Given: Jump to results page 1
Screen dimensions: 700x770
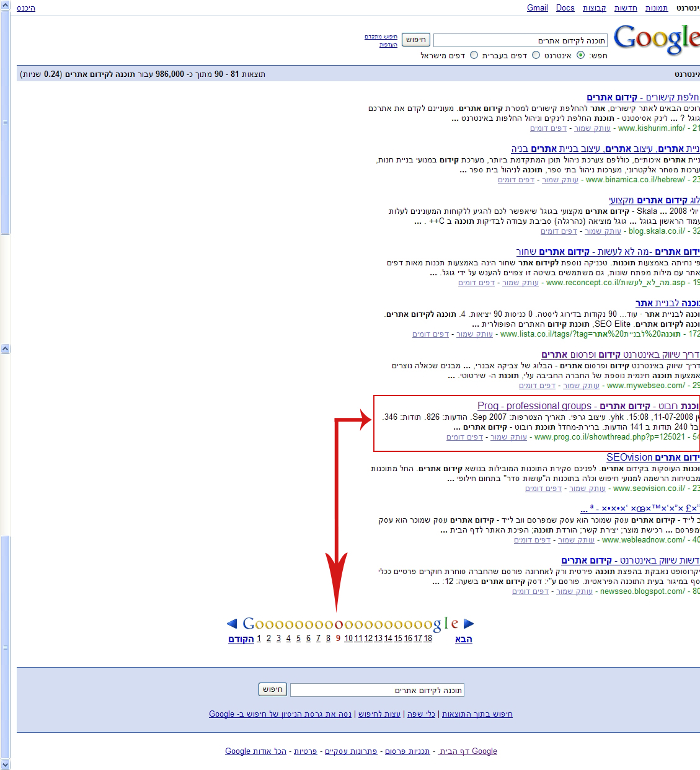Looking at the screenshot, I should click(x=259, y=639).
